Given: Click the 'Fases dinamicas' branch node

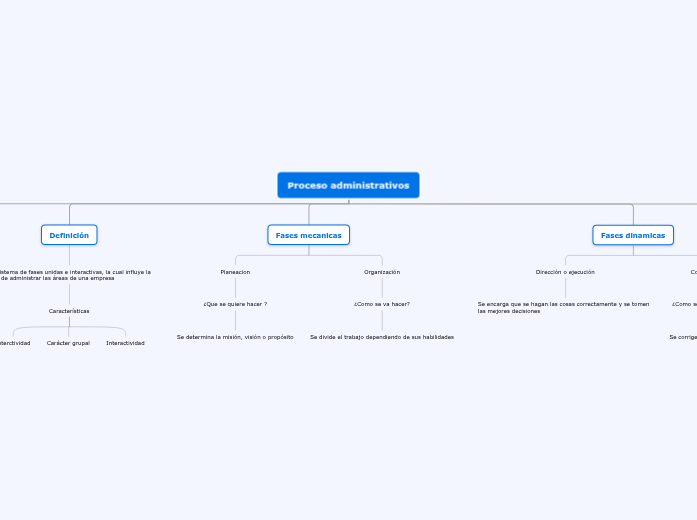Looking at the screenshot, I should [632, 235].
